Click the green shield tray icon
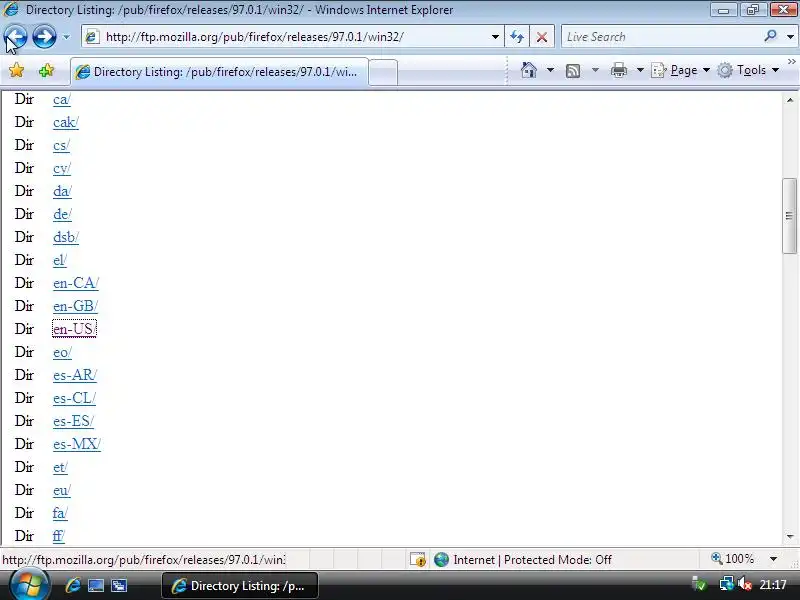Image resolution: width=800 pixels, height=600 pixels. (x=699, y=584)
